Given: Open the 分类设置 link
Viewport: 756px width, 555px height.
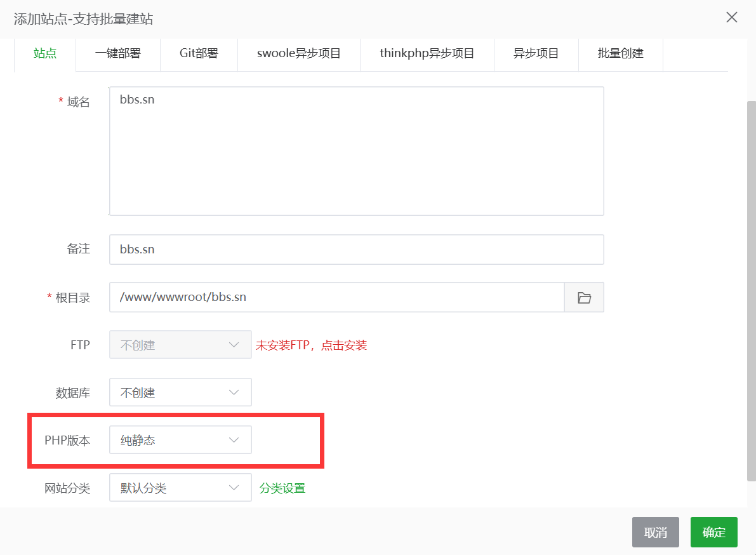Looking at the screenshot, I should (x=282, y=488).
